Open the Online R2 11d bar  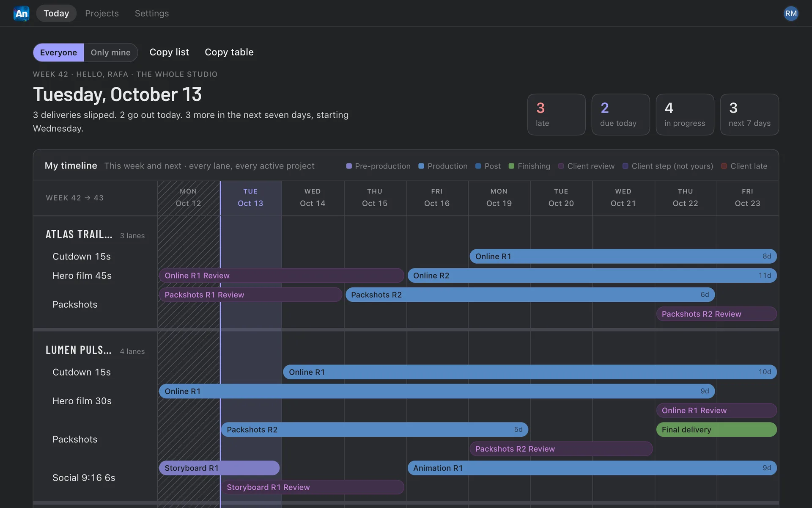click(592, 276)
